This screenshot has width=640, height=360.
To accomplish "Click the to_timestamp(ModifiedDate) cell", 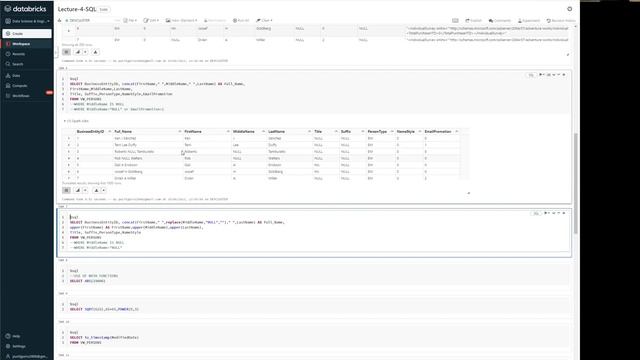I will (x=314, y=338).
